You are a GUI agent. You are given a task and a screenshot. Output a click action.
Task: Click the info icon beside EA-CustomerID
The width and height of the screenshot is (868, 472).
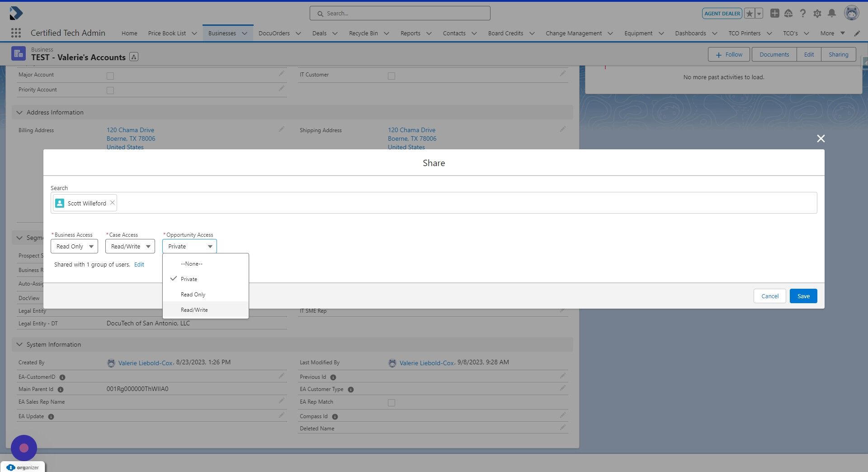point(62,377)
